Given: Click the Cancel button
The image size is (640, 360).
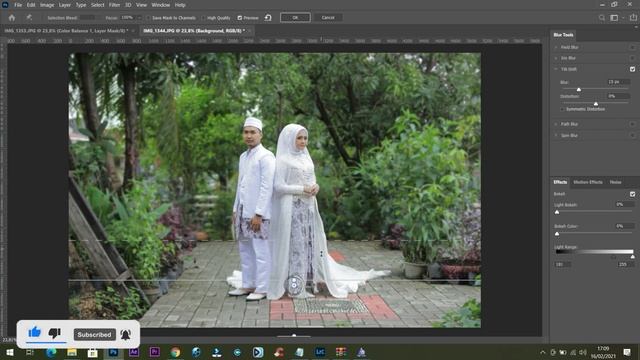Looking at the screenshot, I should (328, 18).
